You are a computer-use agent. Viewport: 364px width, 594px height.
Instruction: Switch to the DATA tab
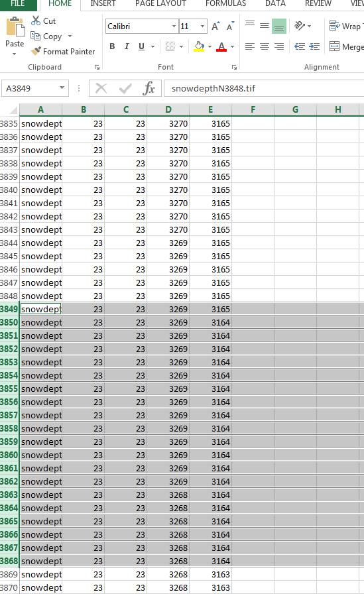(275, 3)
